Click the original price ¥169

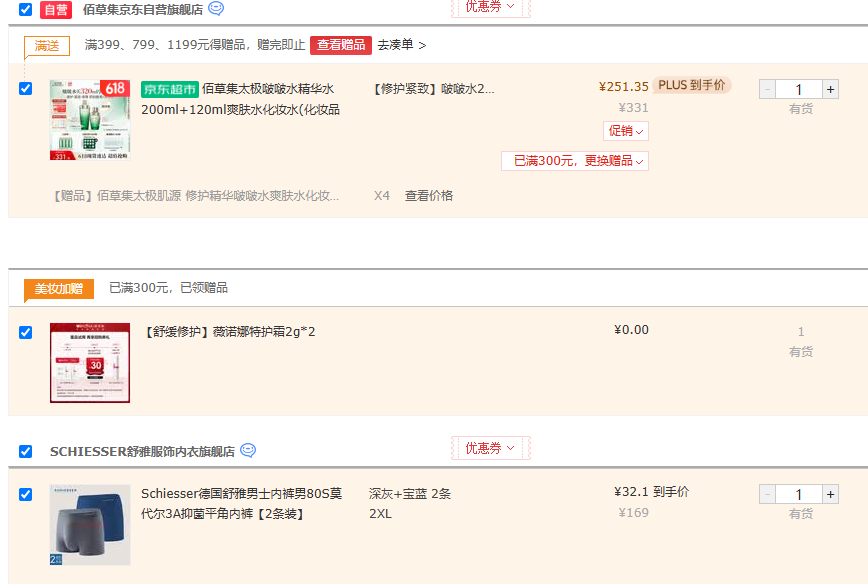tap(633, 513)
